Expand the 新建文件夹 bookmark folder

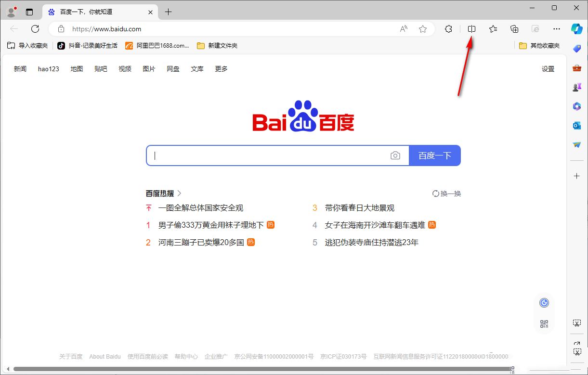(217, 46)
